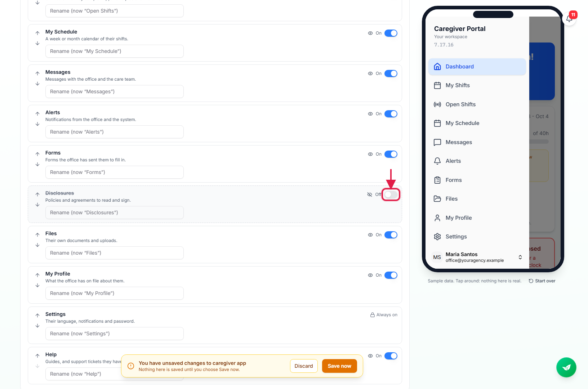The width and height of the screenshot is (588, 389).
Task: Click the Open Shifts broadcast icon in preview
Action: point(437,104)
